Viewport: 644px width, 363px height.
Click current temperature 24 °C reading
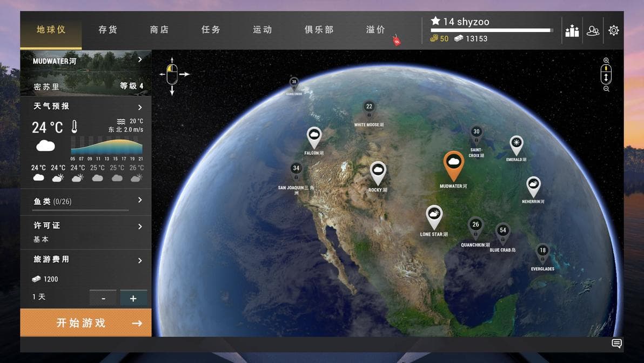pyautogui.click(x=47, y=128)
